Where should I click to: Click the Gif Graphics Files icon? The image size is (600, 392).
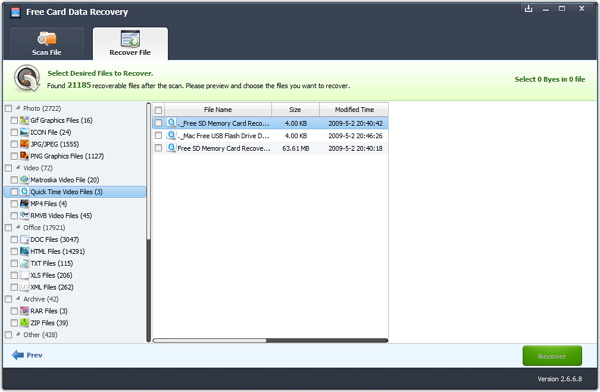pyautogui.click(x=24, y=120)
